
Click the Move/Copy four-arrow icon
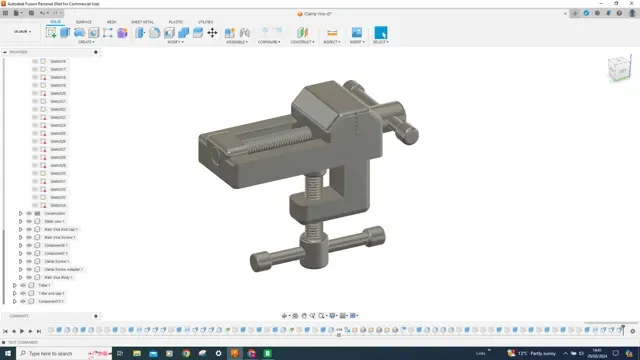(x=212, y=33)
